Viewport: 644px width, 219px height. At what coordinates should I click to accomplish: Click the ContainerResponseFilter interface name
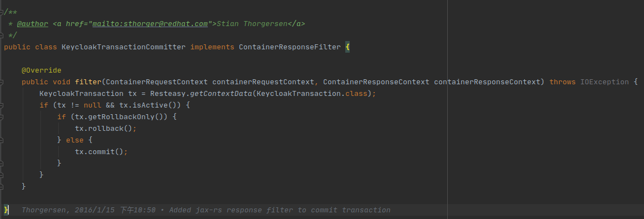coord(289,47)
